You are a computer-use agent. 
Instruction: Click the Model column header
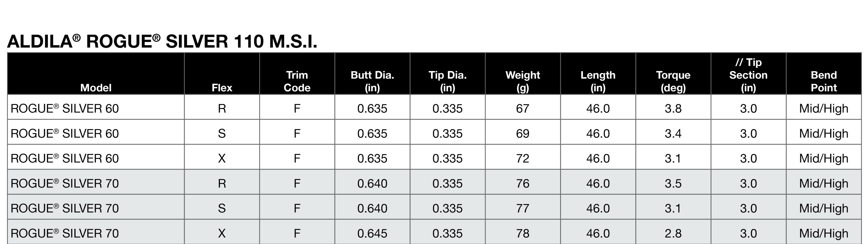pos(96,88)
